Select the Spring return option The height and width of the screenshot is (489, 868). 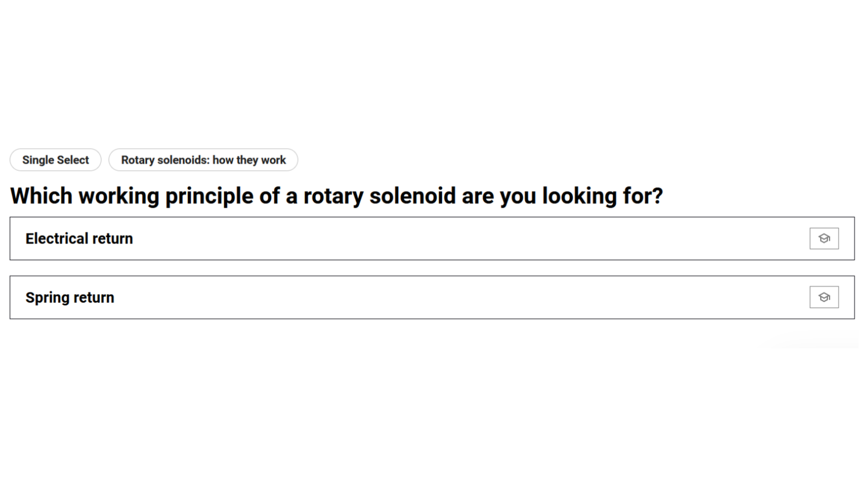405,297
